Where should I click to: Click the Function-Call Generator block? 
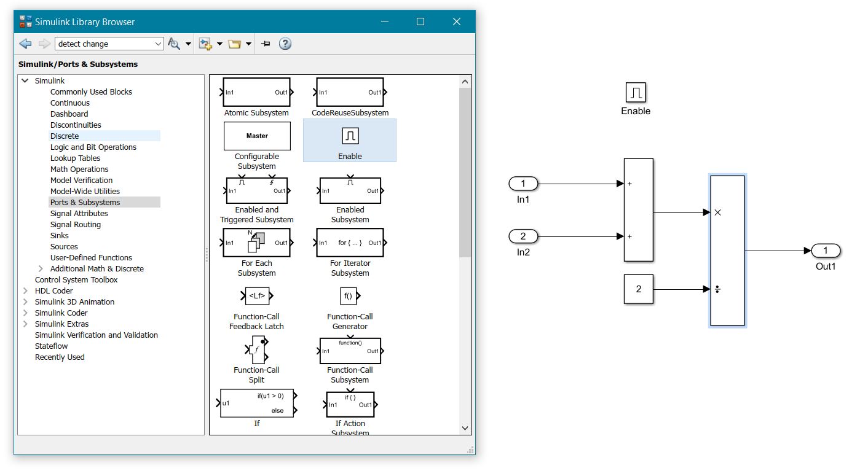coord(349,295)
